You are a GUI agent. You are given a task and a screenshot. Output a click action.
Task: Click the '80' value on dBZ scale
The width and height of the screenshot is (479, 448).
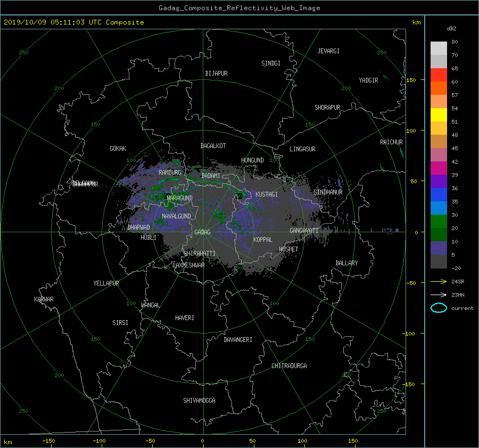pyautogui.click(x=455, y=42)
